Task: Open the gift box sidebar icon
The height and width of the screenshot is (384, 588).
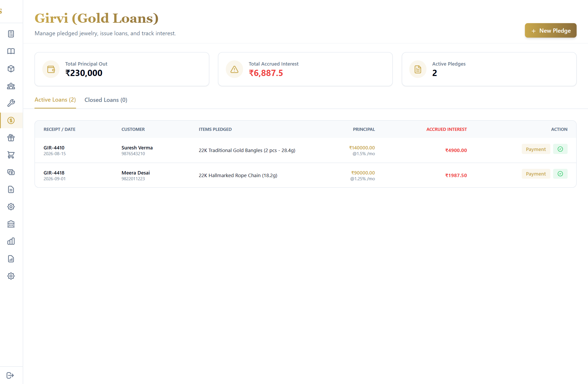Action: tap(11, 138)
